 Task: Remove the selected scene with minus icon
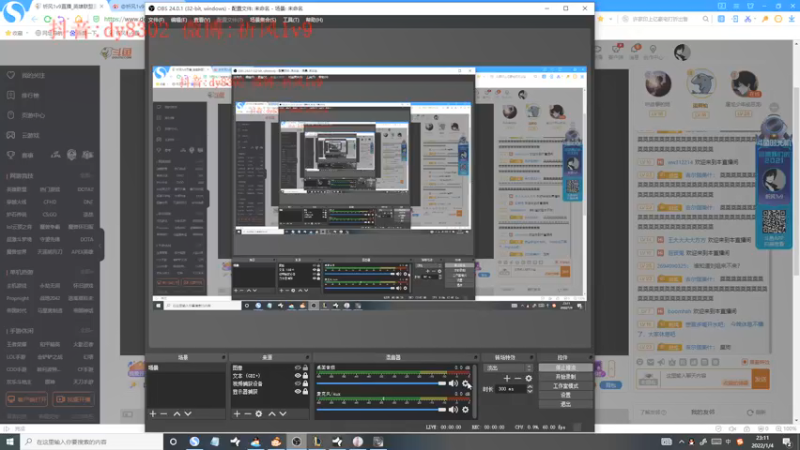pyautogui.click(x=164, y=414)
